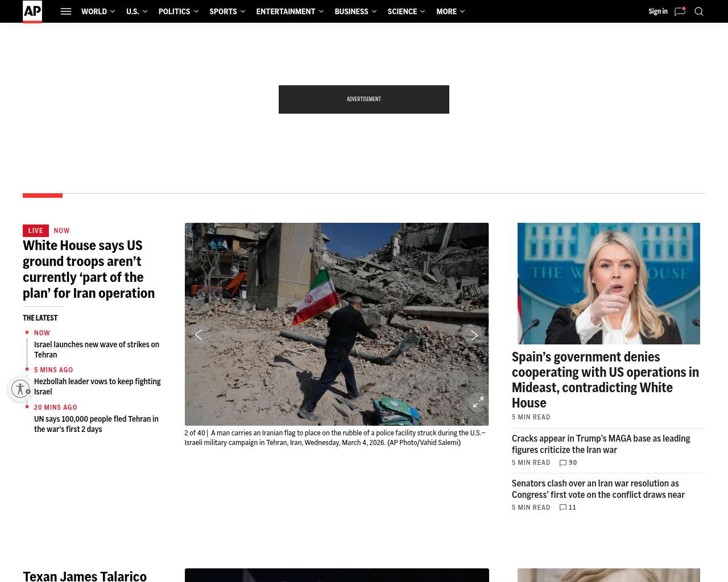Click the AP logo home icon

(x=32, y=11)
